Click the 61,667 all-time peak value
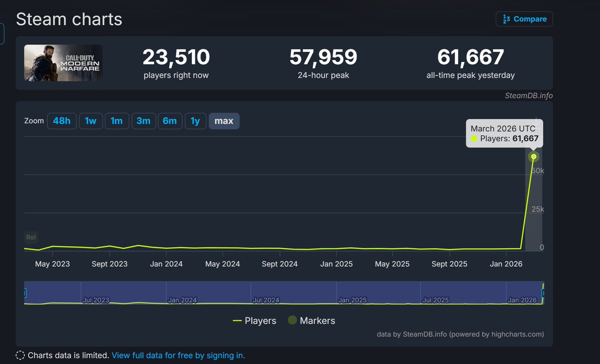The height and width of the screenshot is (364, 600). point(470,57)
